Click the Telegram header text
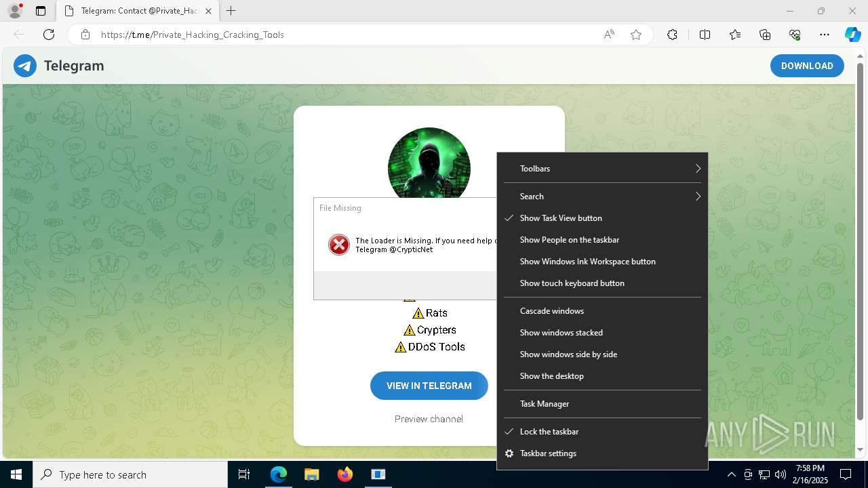 74,66
